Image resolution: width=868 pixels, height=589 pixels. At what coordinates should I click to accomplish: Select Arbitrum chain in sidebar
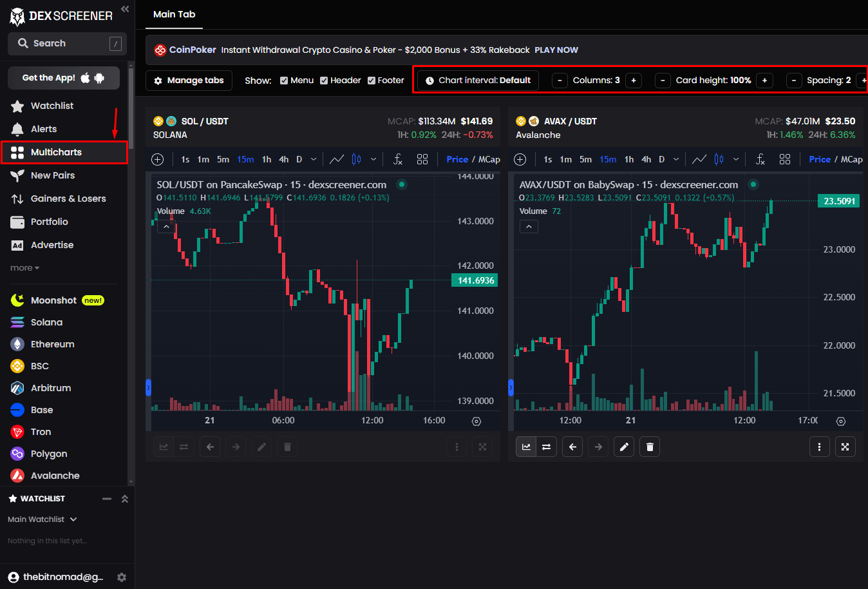[x=41, y=388]
